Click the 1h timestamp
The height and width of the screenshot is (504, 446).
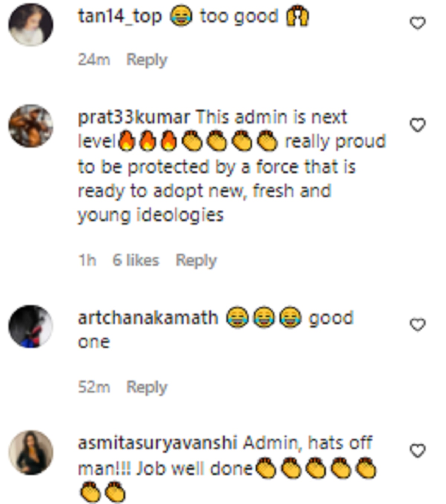pos(87,260)
